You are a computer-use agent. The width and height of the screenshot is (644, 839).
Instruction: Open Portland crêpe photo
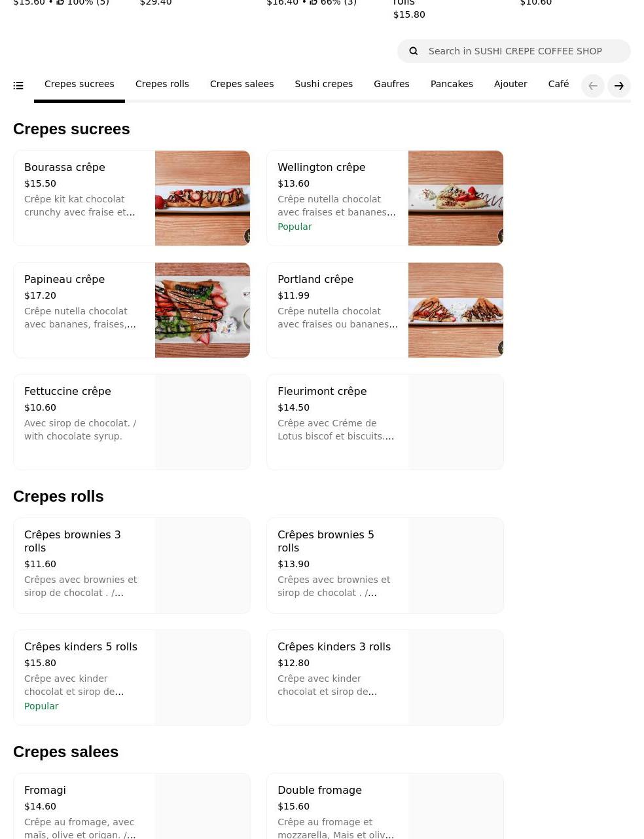click(456, 310)
